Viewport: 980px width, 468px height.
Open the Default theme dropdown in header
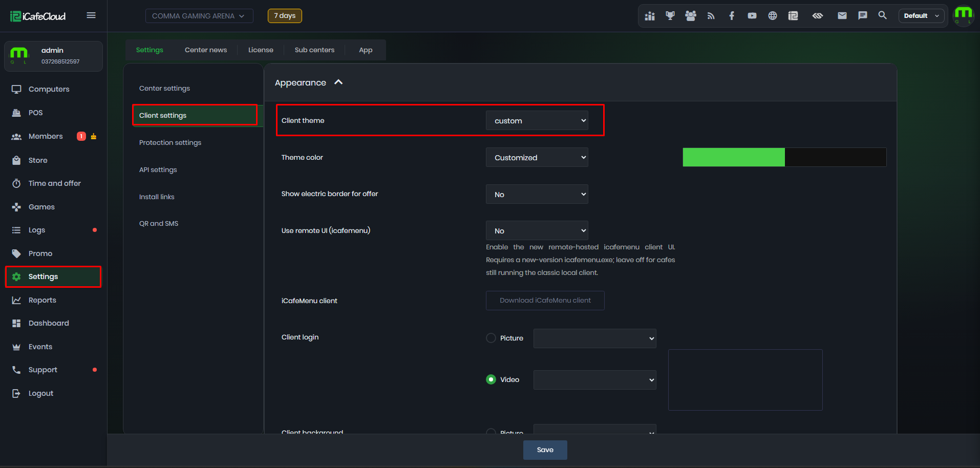(921, 16)
